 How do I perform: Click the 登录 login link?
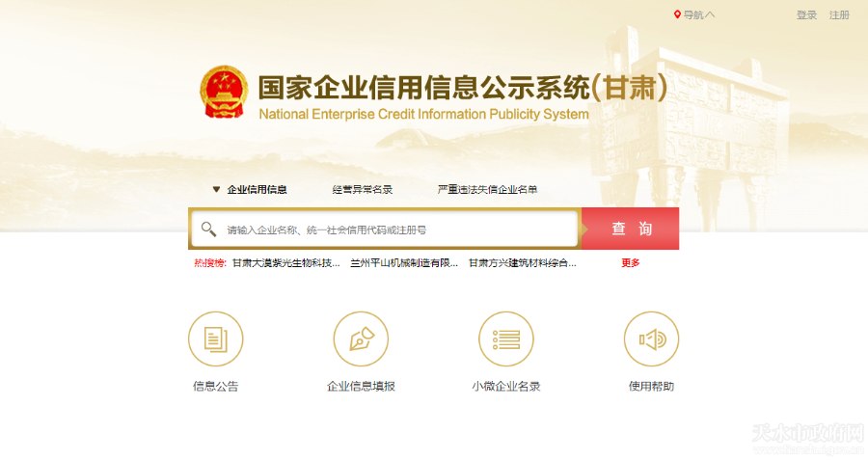[806, 14]
